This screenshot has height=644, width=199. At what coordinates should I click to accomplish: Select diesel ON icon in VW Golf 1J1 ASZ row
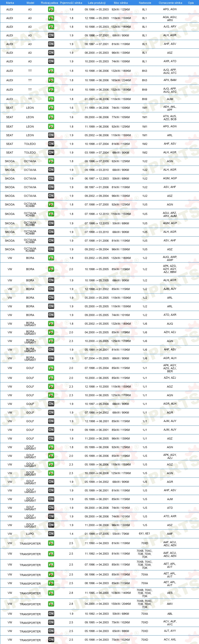(51, 439)
